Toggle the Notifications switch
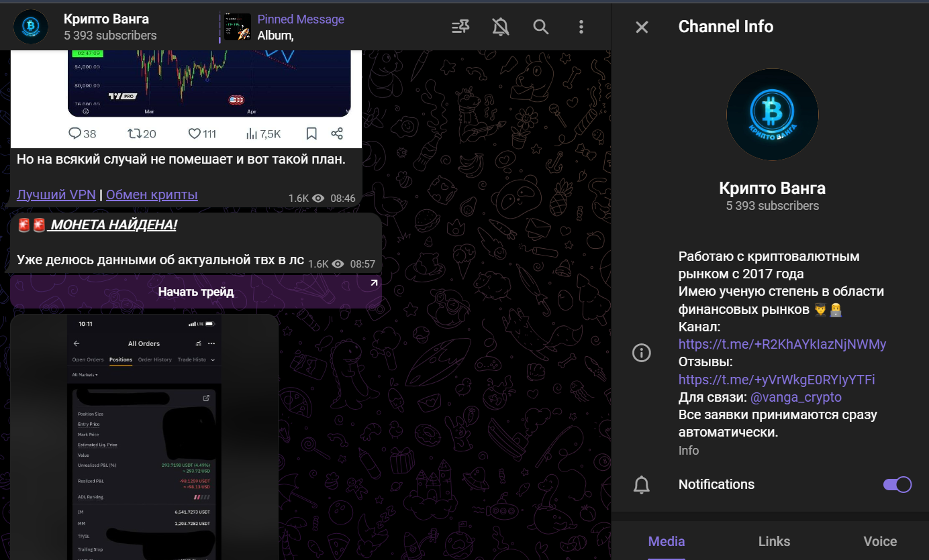The image size is (929, 560). [x=897, y=484]
